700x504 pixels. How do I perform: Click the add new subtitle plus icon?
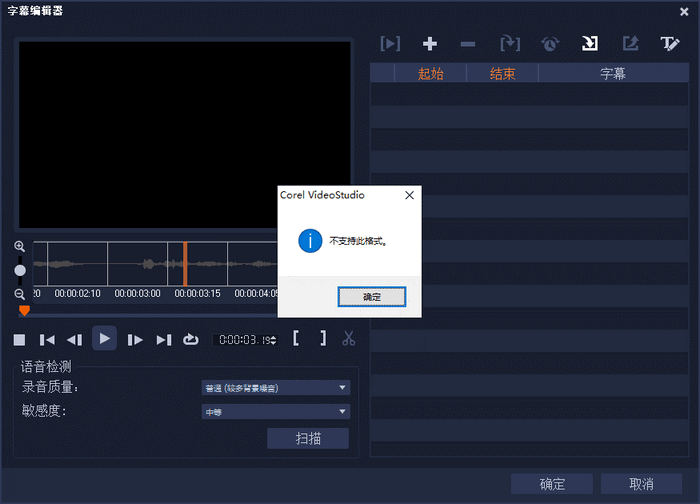[x=430, y=44]
